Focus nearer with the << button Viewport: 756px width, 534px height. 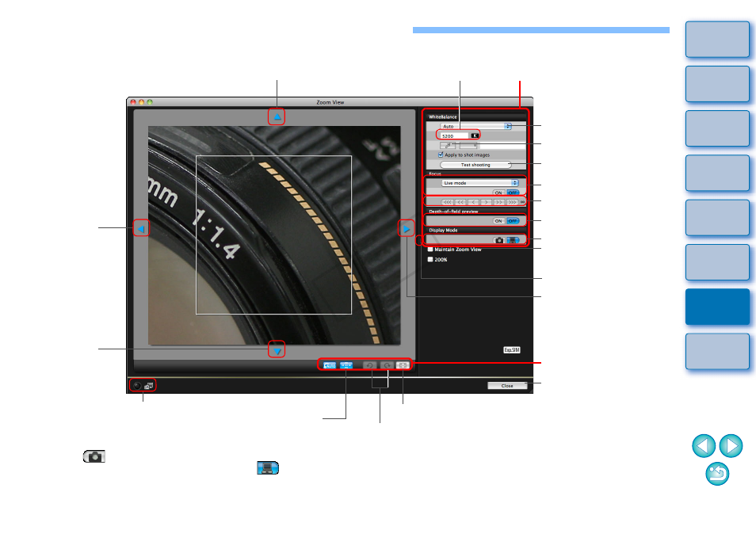click(x=460, y=202)
